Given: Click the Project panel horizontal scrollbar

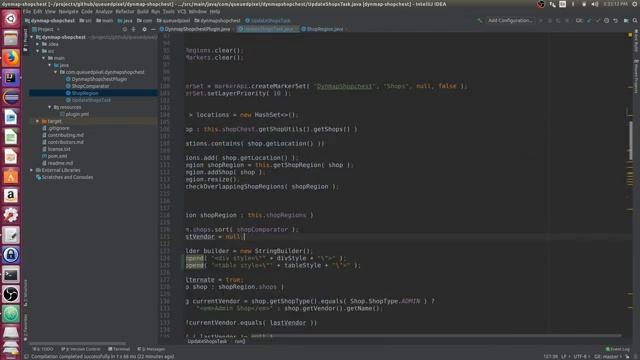Looking at the screenshot, I should click(78, 343).
